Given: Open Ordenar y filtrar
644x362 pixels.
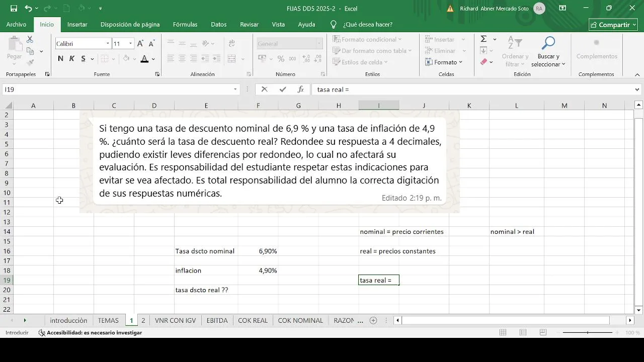Looking at the screenshot, I should point(515,51).
